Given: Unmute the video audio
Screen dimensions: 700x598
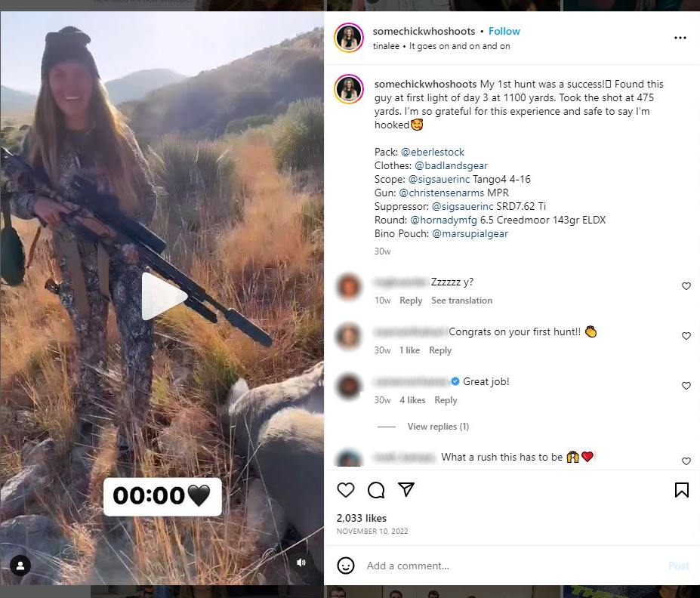Looking at the screenshot, I should (301, 562).
